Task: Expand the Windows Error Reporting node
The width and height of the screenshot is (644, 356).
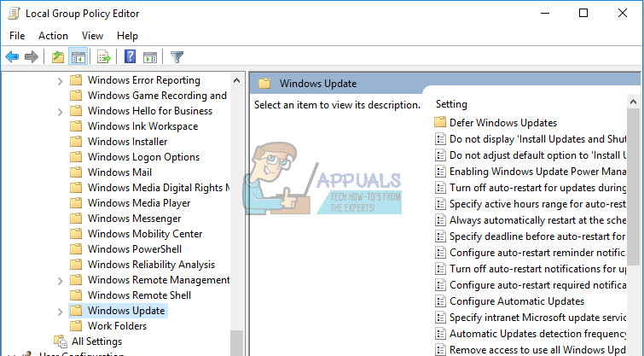Action: [x=60, y=81]
